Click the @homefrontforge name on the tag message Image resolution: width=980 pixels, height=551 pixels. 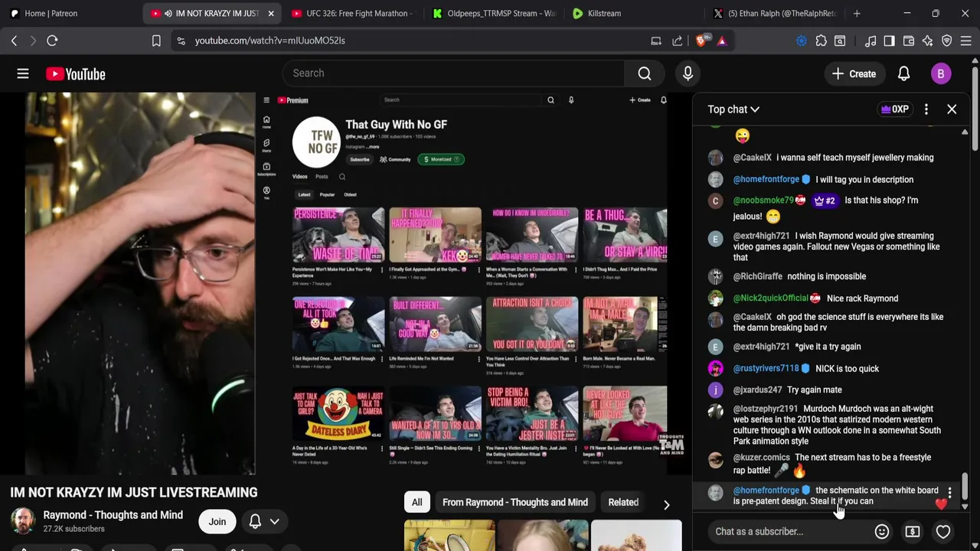pos(766,179)
